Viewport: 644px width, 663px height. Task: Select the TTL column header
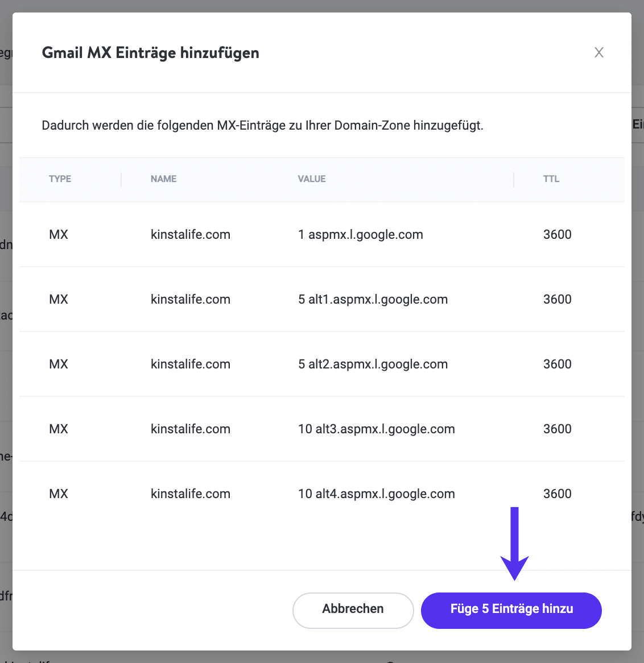551,179
